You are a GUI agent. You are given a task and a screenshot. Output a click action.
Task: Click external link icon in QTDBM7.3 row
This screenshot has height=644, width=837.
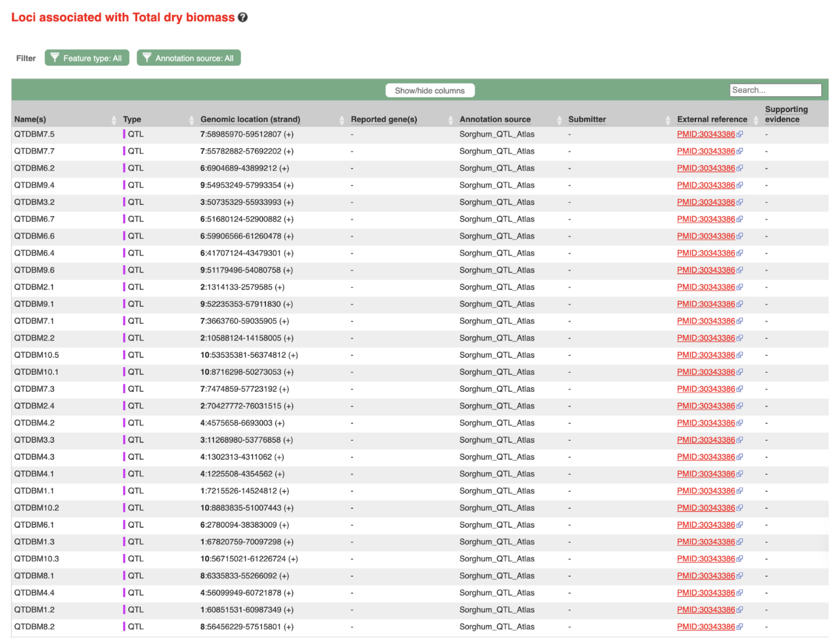[x=740, y=389]
